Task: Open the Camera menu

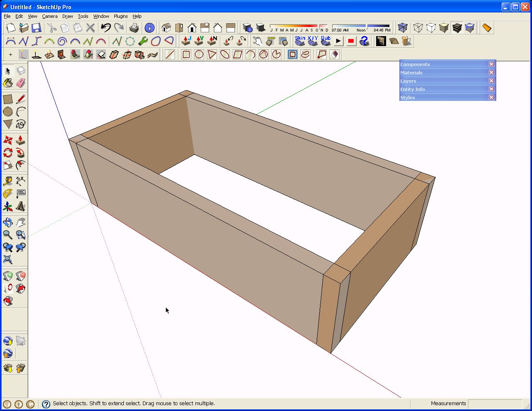Action: [49, 16]
